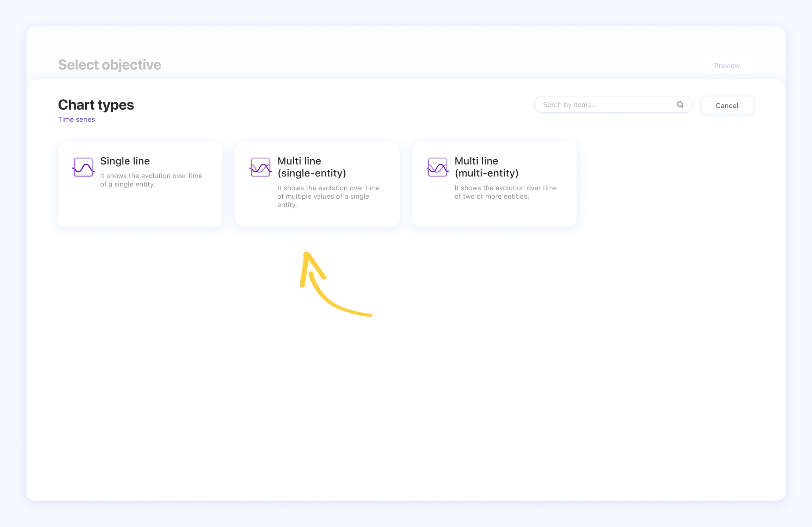Click the search magnifier icon

point(680,105)
